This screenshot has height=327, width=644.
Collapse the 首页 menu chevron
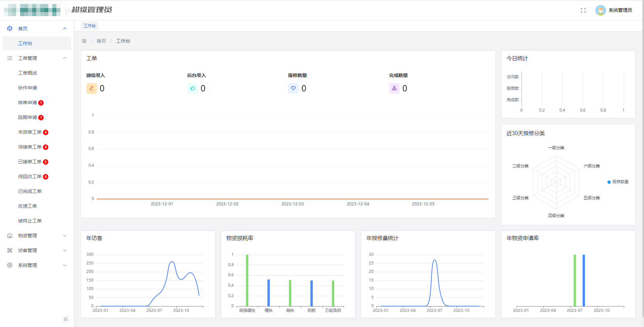[65, 29]
